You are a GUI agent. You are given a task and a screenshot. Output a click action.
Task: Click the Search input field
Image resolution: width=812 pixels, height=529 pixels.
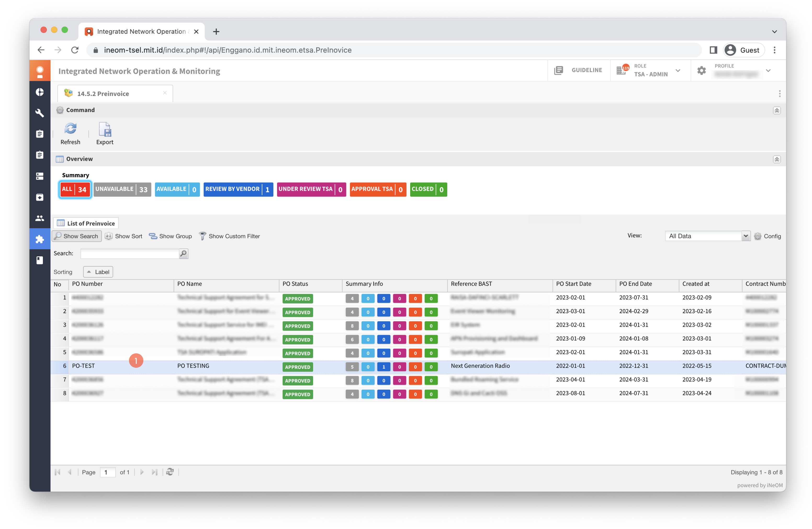click(x=130, y=253)
